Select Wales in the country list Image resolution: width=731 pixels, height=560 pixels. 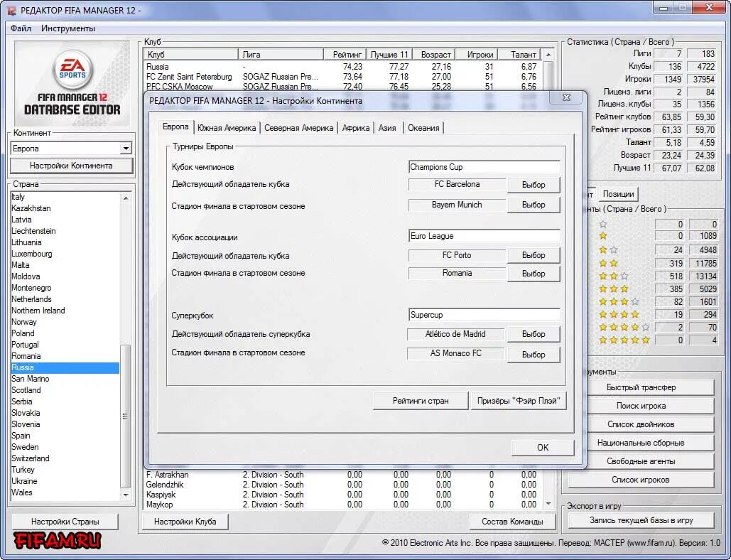(65, 492)
